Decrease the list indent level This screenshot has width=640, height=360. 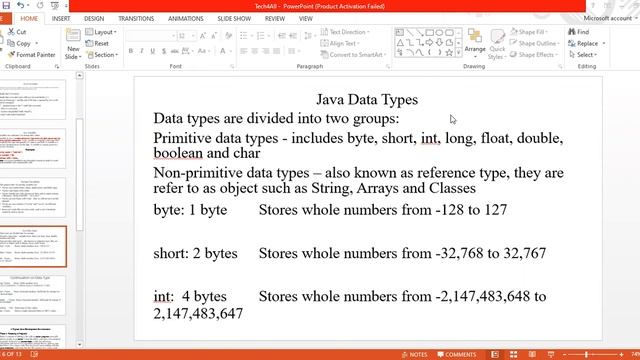click(x=282, y=36)
